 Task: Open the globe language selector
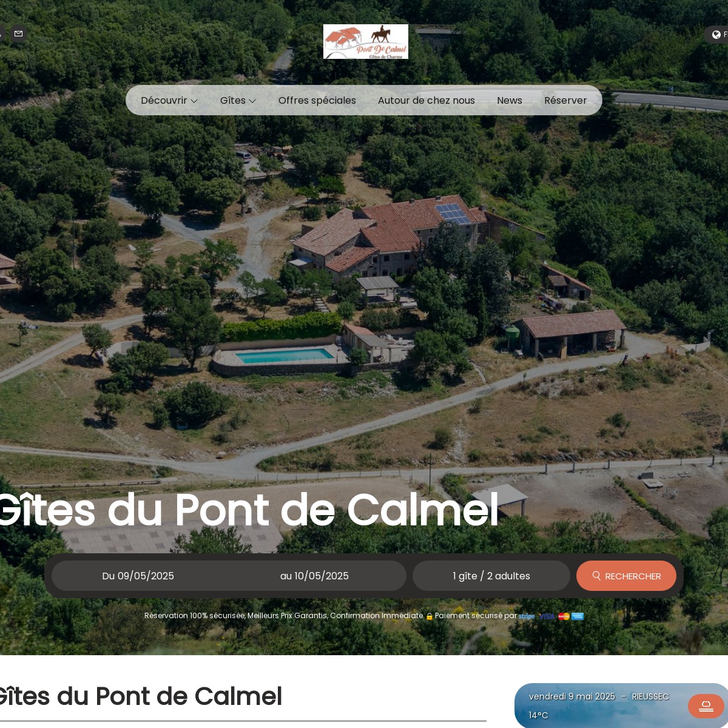pyautogui.click(x=716, y=35)
